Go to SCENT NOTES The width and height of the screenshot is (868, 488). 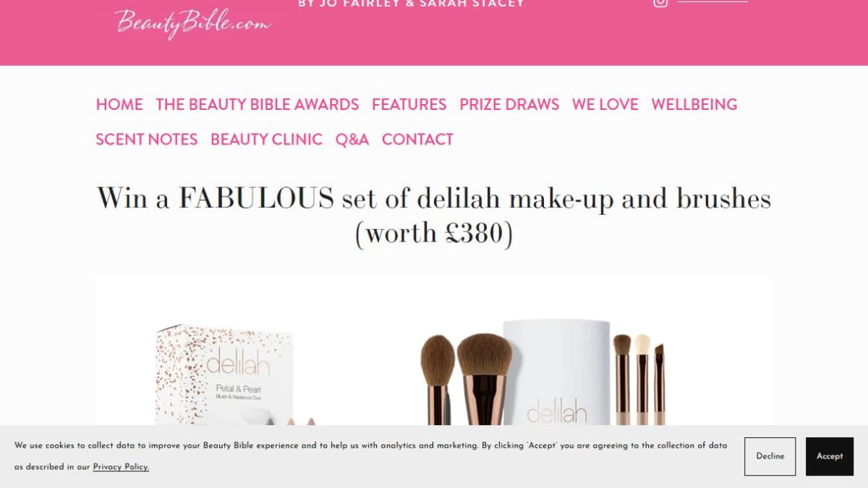click(x=147, y=139)
